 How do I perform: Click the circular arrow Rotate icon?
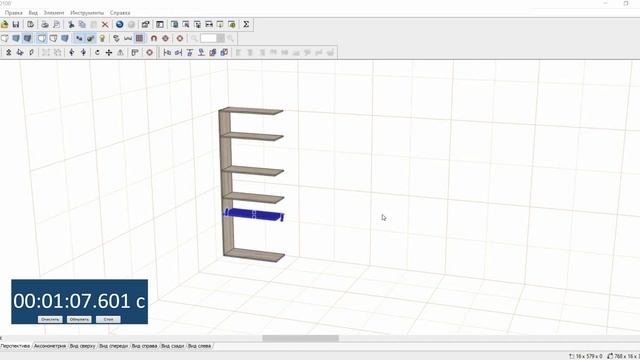(x=97, y=52)
